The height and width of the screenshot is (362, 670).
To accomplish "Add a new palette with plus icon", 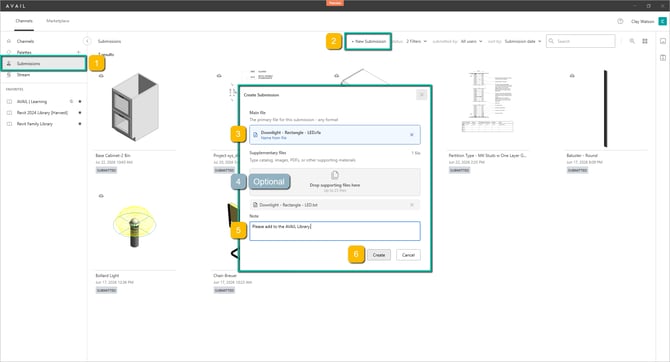I will pos(79,52).
